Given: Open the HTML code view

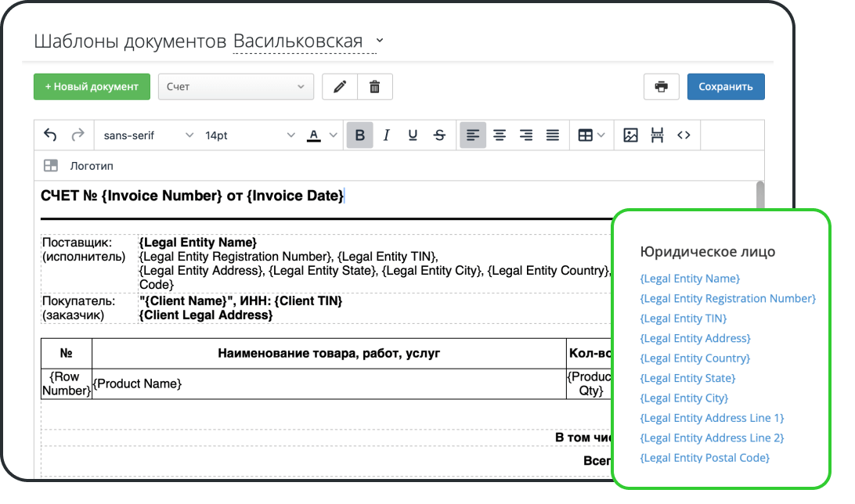Looking at the screenshot, I should click(684, 135).
